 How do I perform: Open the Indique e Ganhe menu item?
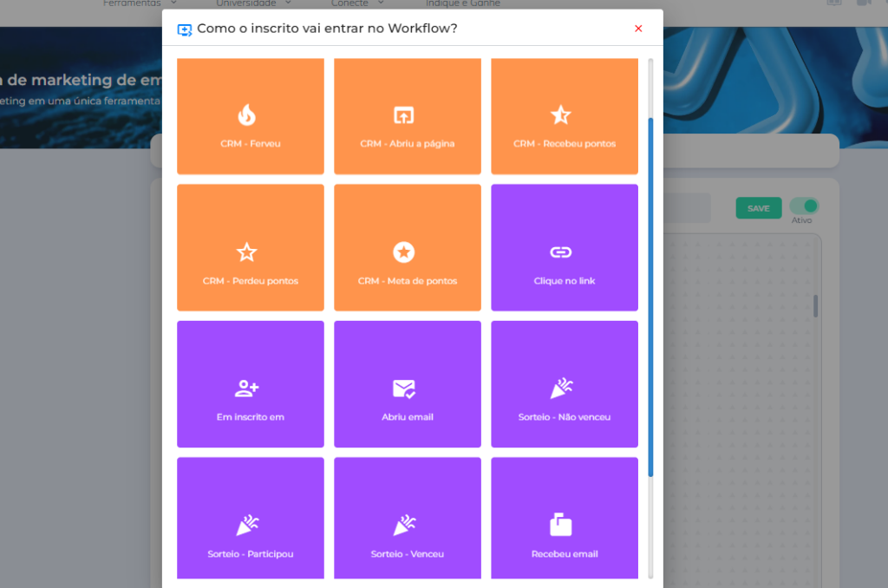[x=462, y=3]
